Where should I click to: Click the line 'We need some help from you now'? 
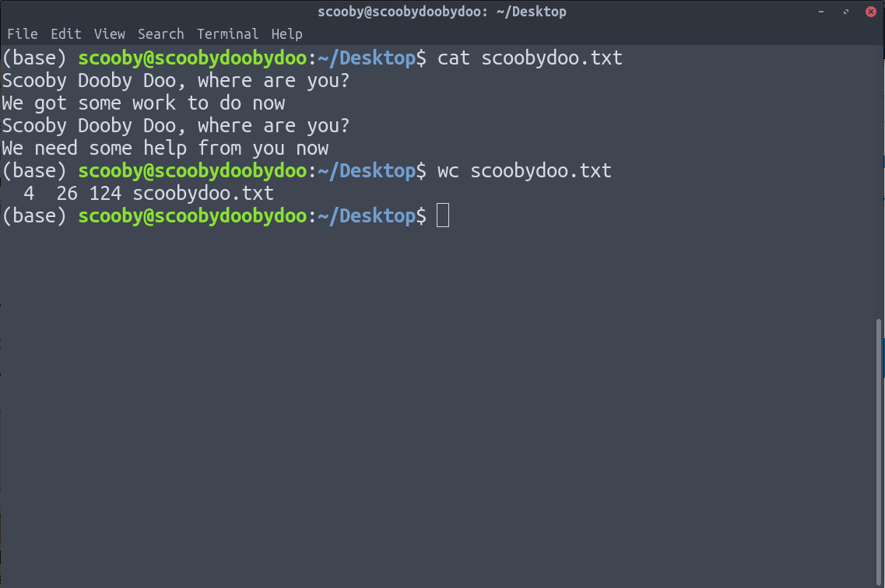pos(165,148)
